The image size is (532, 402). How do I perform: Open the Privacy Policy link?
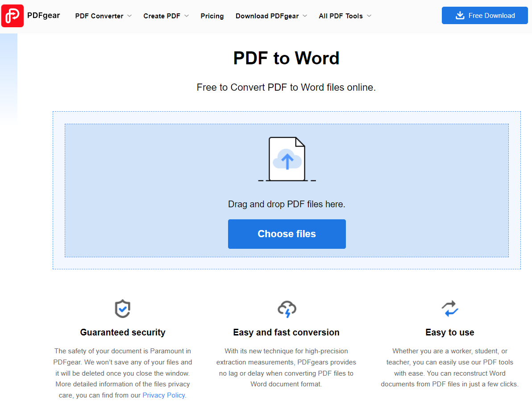[x=163, y=395]
